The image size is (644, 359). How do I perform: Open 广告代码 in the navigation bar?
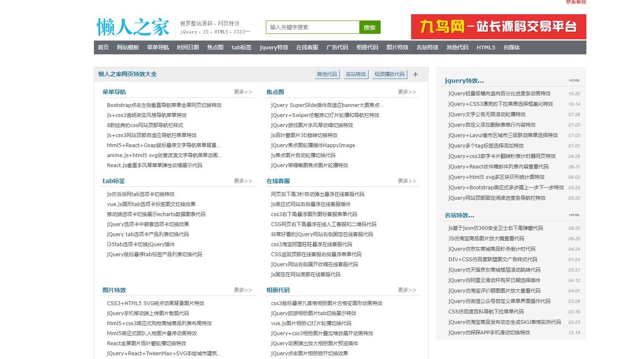(x=337, y=47)
